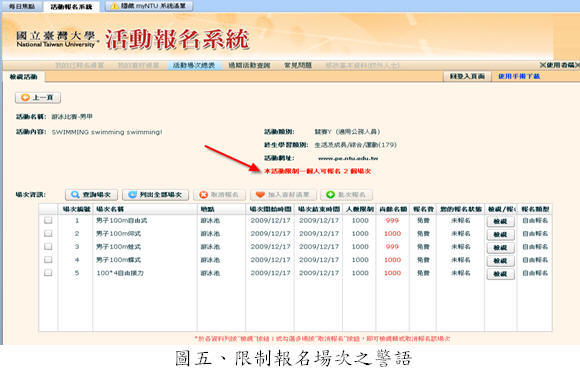Click 隱藏 myNTU 系統選單 warning tab
Screen dimensions: 580x370
(149, 6)
